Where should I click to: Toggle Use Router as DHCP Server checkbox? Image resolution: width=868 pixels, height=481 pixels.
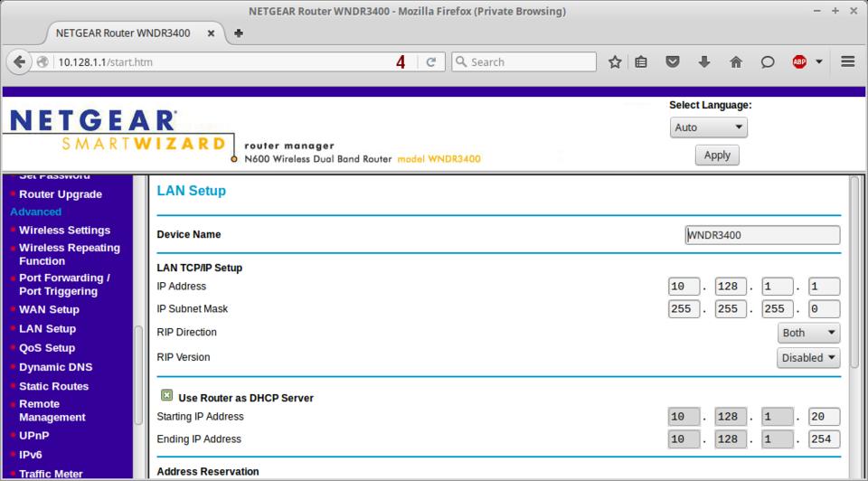[167, 396]
